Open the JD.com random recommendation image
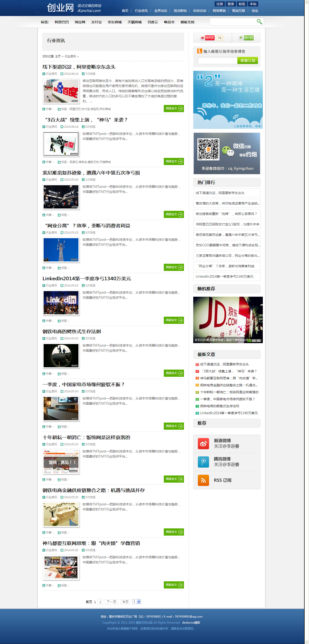This screenshot has width=309, height=644. pyautogui.click(x=228, y=319)
